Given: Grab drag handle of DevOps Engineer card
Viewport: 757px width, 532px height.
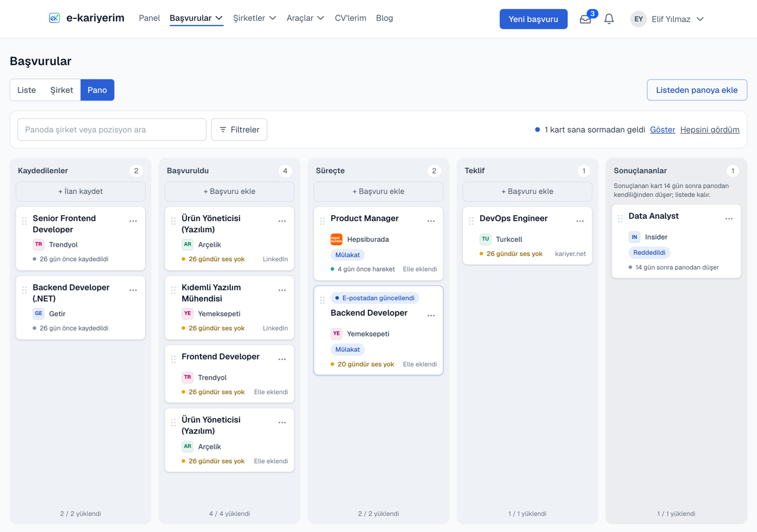Looking at the screenshot, I should tap(471, 221).
